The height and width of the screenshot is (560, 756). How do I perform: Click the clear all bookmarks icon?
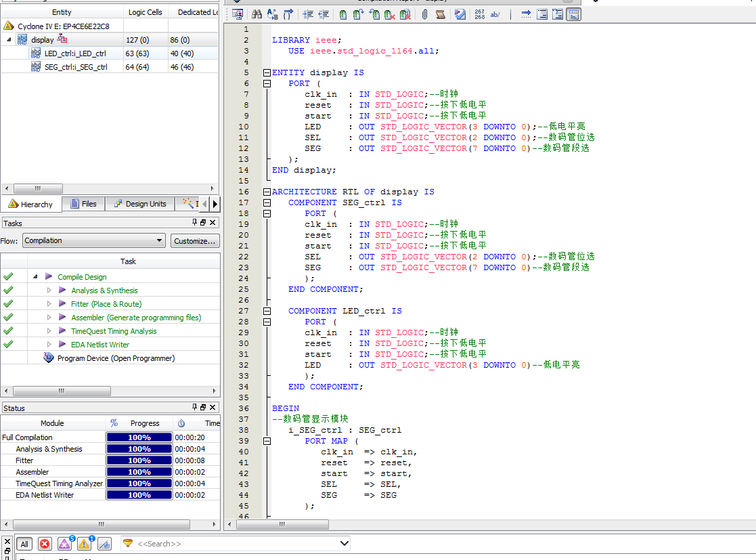pos(405,14)
